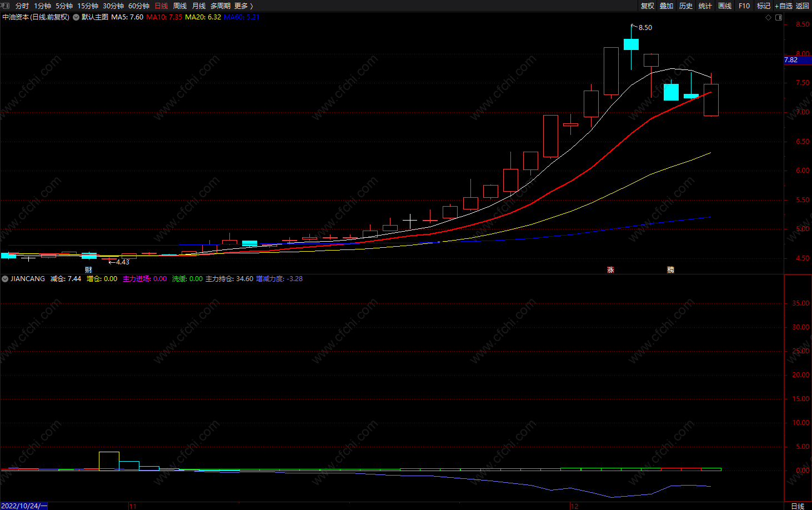Select the 15分钟 period tab
The width and height of the screenshot is (812, 510).
[88, 6]
